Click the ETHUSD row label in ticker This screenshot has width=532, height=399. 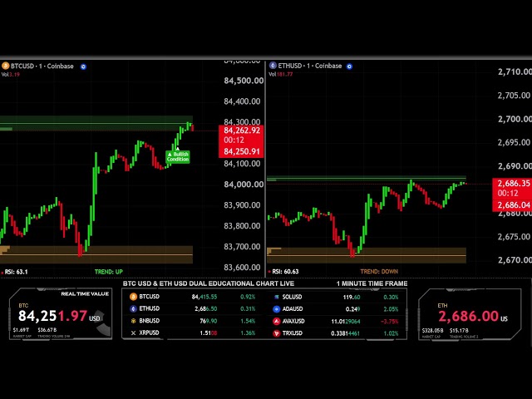tap(150, 308)
